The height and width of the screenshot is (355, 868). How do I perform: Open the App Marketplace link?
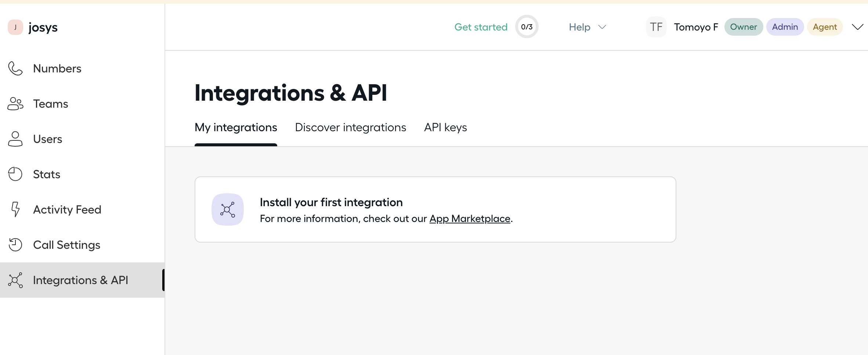coord(470,219)
